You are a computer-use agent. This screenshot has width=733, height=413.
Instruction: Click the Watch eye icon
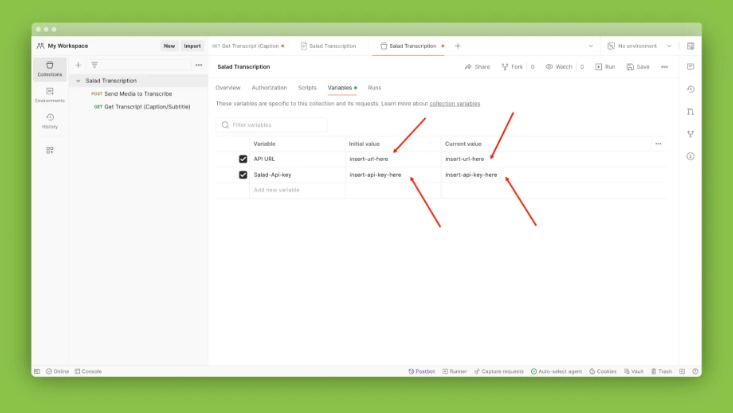point(549,67)
